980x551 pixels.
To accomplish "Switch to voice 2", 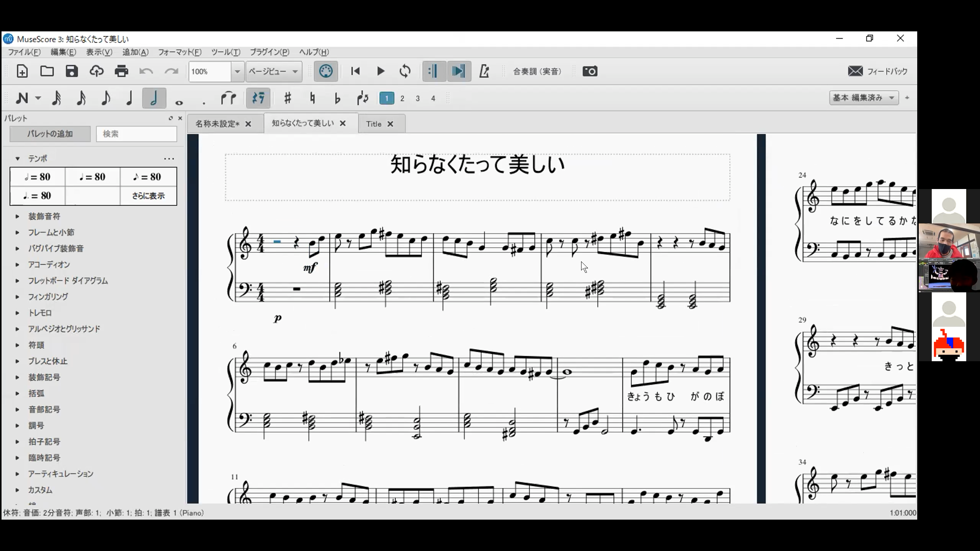I will point(402,98).
